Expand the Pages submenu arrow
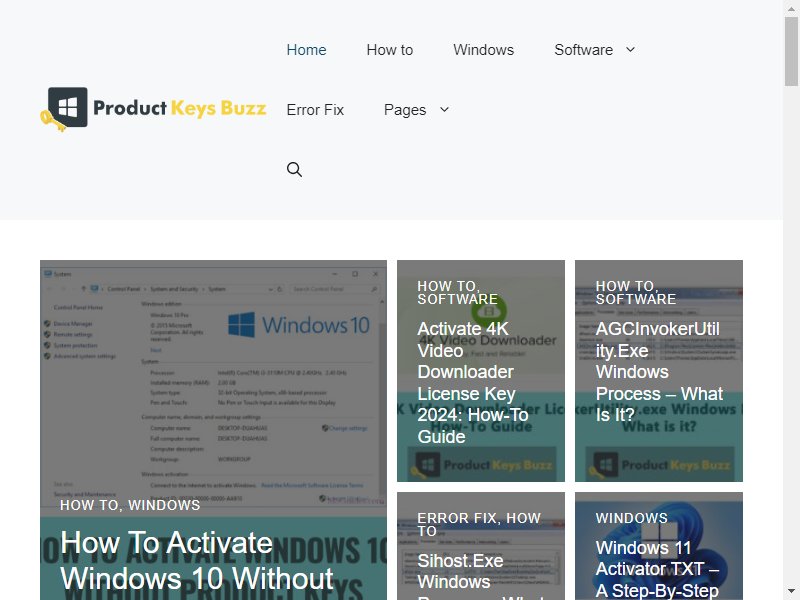 tap(444, 110)
